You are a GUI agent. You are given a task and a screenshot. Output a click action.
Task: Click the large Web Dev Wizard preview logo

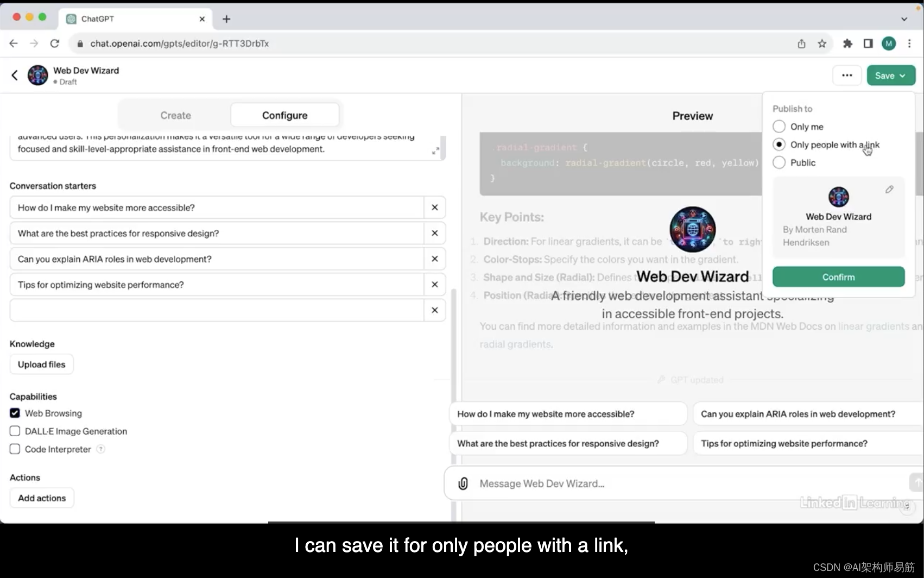click(692, 229)
